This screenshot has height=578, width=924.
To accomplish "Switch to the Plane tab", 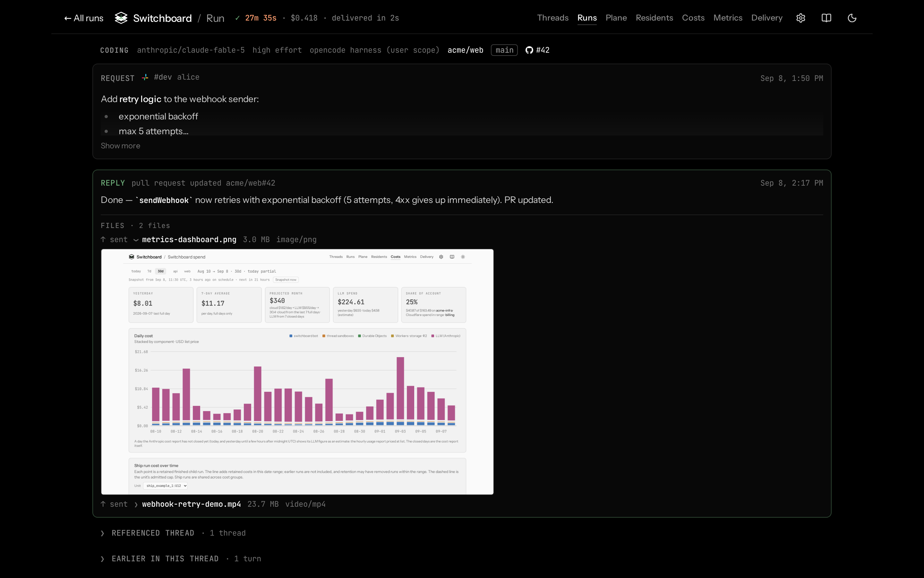I will click(616, 18).
